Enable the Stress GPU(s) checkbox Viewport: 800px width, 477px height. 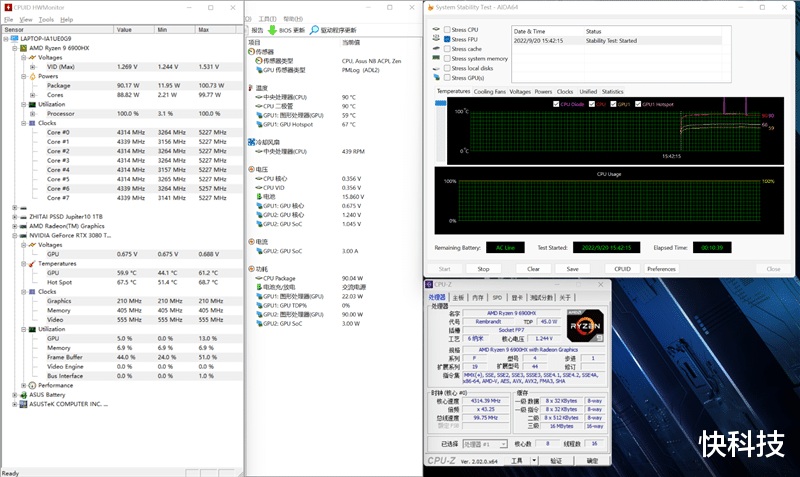coord(447,77)
